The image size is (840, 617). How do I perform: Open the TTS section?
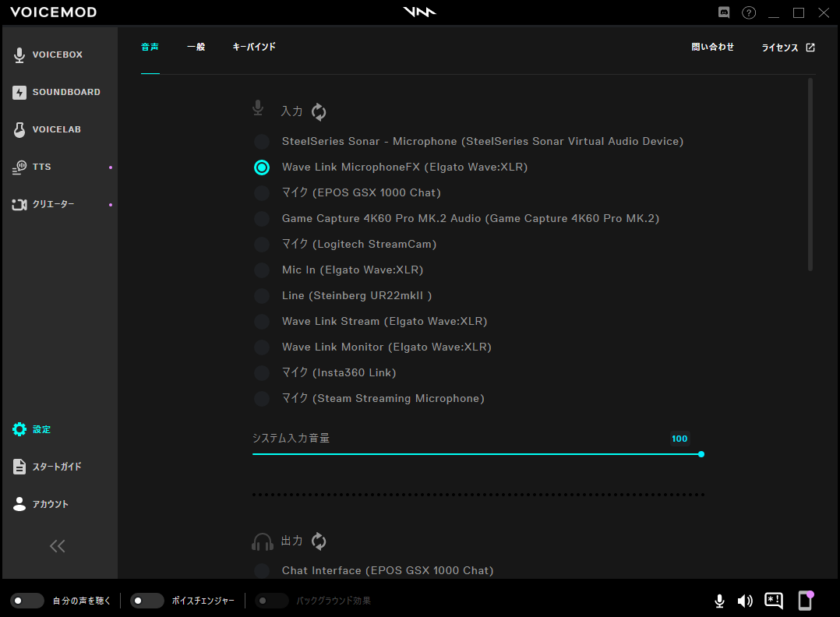click(32, 167)
